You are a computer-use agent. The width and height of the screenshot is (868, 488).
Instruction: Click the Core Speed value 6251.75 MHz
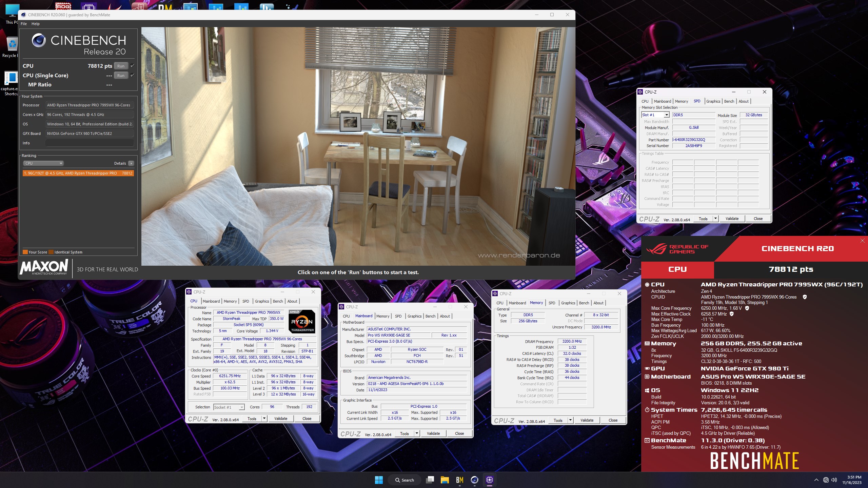(x=230, y=376)
